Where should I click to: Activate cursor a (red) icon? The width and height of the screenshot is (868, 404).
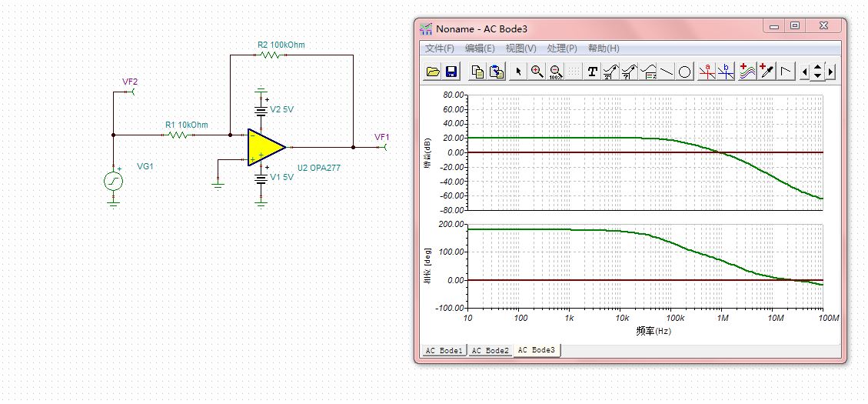(707, 72)
